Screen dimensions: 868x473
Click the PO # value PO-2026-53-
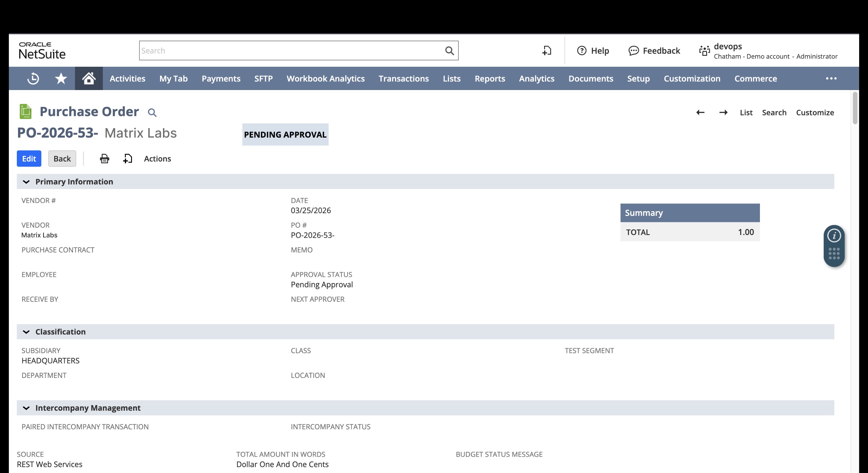click(312, 235)
